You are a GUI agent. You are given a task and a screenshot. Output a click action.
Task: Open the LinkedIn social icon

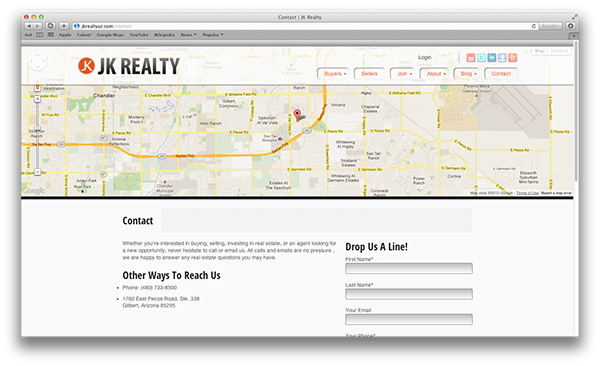(492, 58)
